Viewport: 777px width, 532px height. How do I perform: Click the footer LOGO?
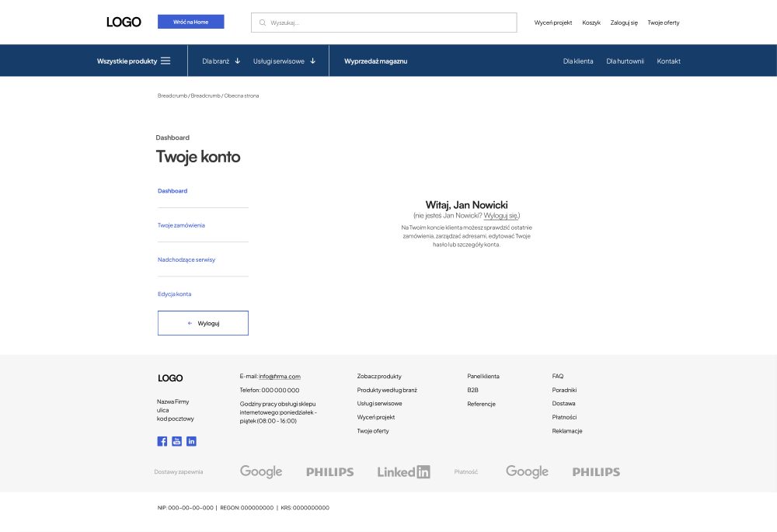[x=170, y=378]
